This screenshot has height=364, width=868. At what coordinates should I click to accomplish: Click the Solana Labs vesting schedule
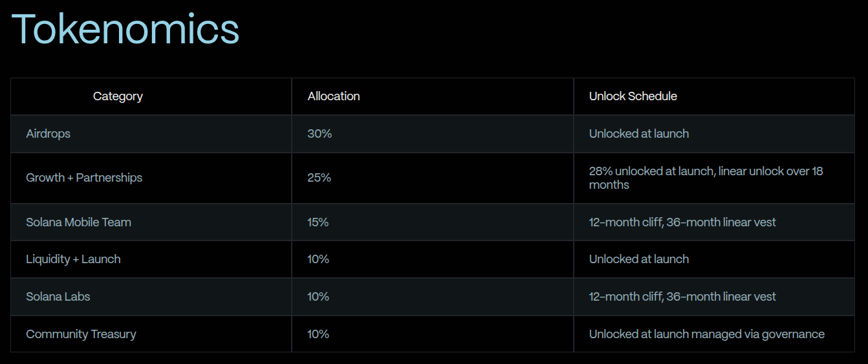[682, 297]
